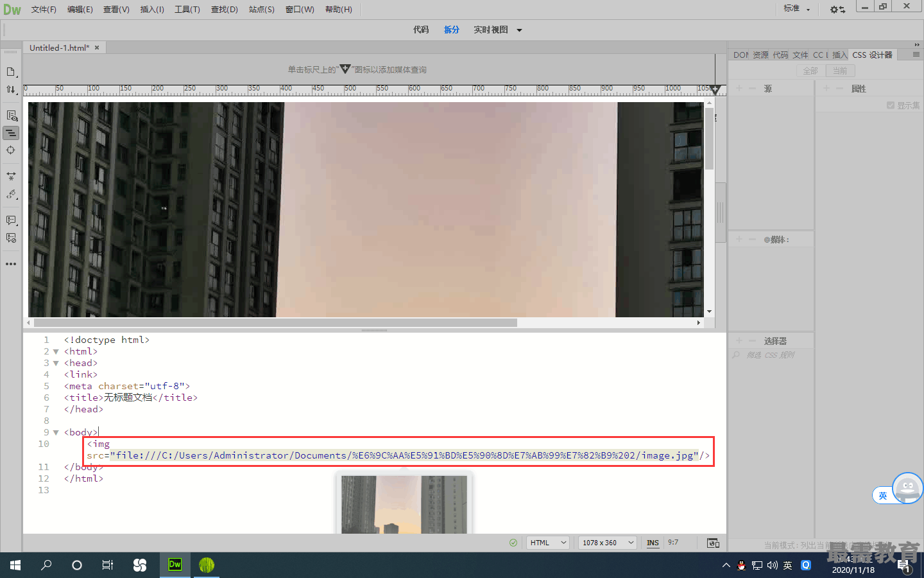Image resolution: width=924 pixels, height=578 pixels.
Task: Click the sync settings gear icon
Action: (x=837, y=10)
